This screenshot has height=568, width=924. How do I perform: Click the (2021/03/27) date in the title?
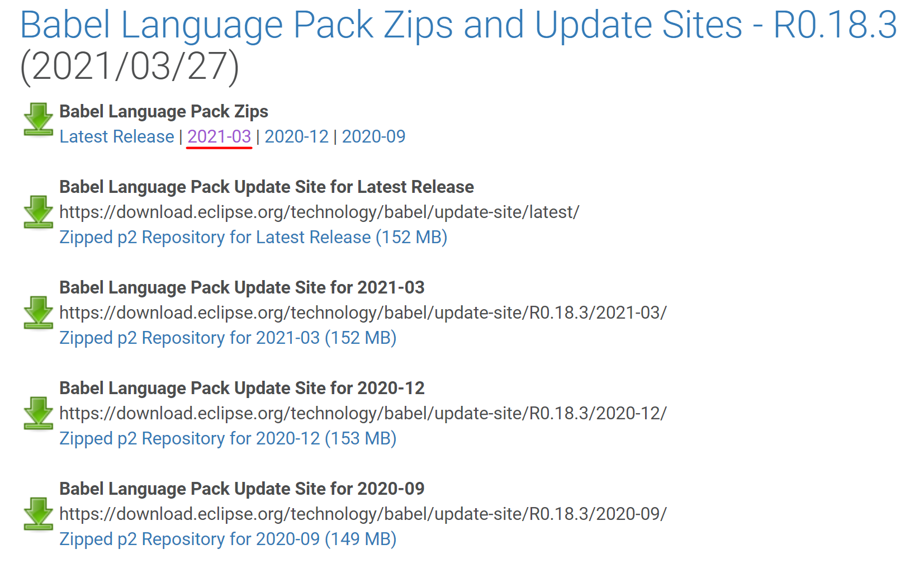130,67
